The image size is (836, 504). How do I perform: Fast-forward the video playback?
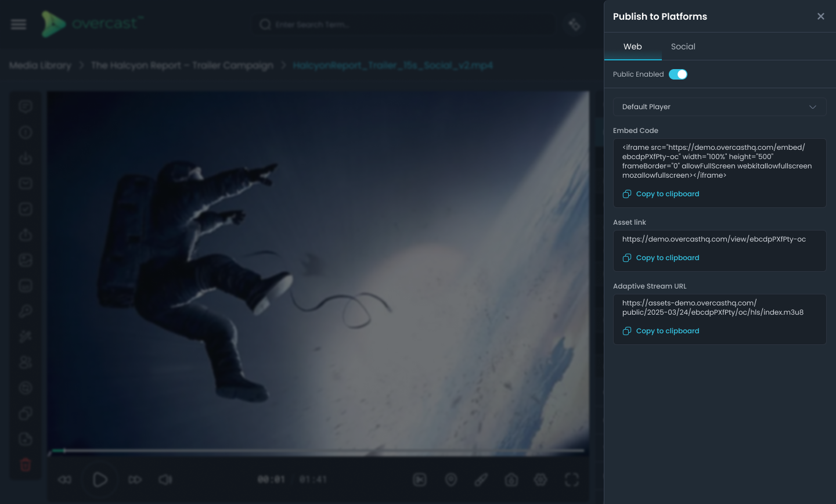tap(135, 480)
